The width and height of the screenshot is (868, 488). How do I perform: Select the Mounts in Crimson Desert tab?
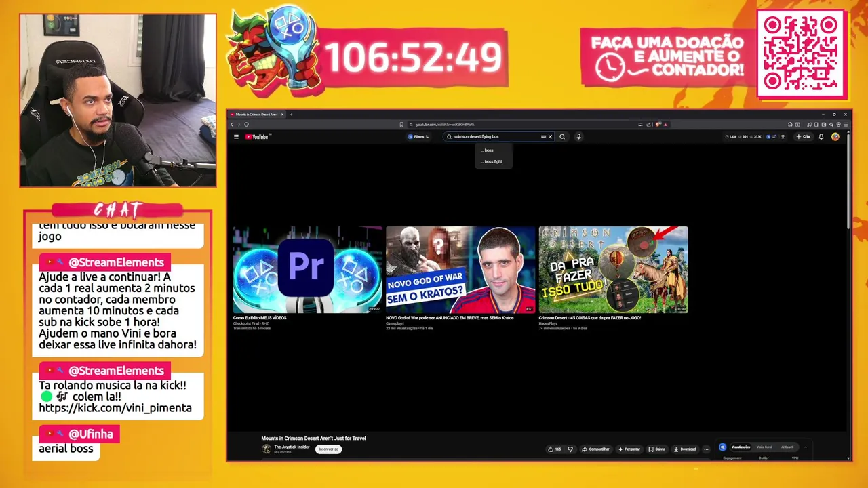pyautogui.click(x=256, y=115)
